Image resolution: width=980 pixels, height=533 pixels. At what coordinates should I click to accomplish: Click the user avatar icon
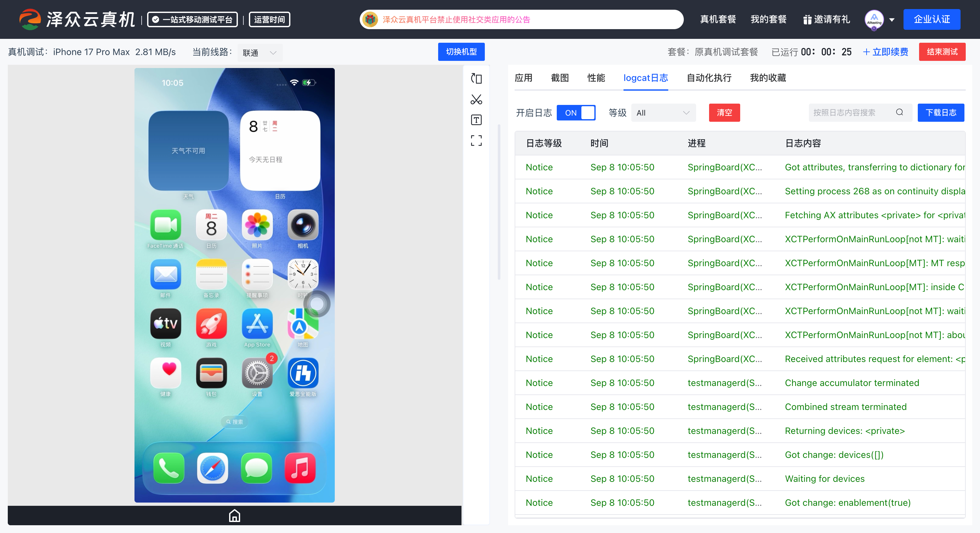coord(874,19)
